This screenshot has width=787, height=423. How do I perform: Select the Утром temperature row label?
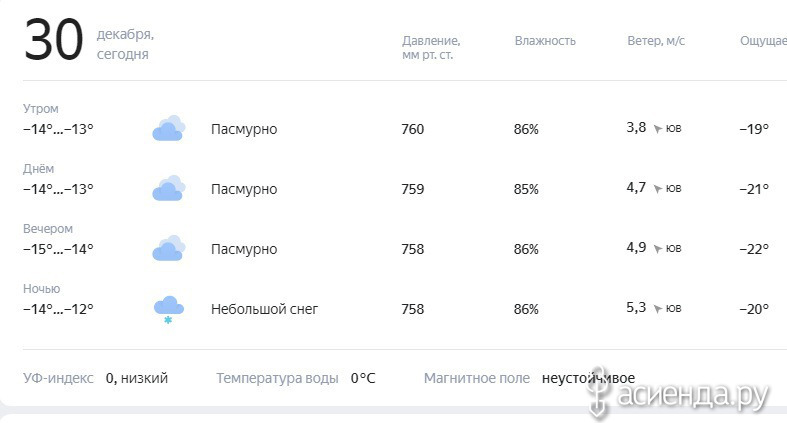point(41,108)
